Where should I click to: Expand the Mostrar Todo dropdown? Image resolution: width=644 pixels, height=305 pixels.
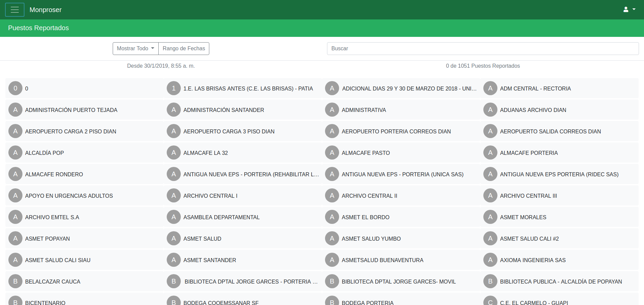tap(136, 49)
